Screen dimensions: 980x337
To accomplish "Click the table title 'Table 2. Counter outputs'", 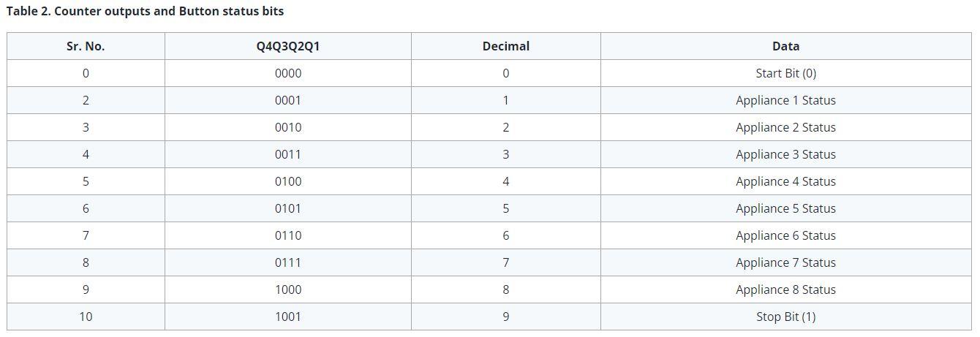I will click(x=145, y=11).
